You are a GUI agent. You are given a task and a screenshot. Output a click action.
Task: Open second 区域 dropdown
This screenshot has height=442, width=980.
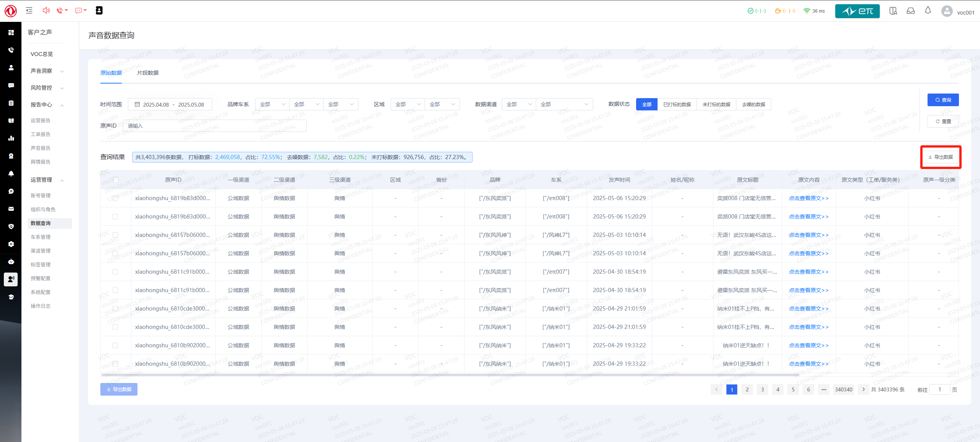tap(442, 104)
